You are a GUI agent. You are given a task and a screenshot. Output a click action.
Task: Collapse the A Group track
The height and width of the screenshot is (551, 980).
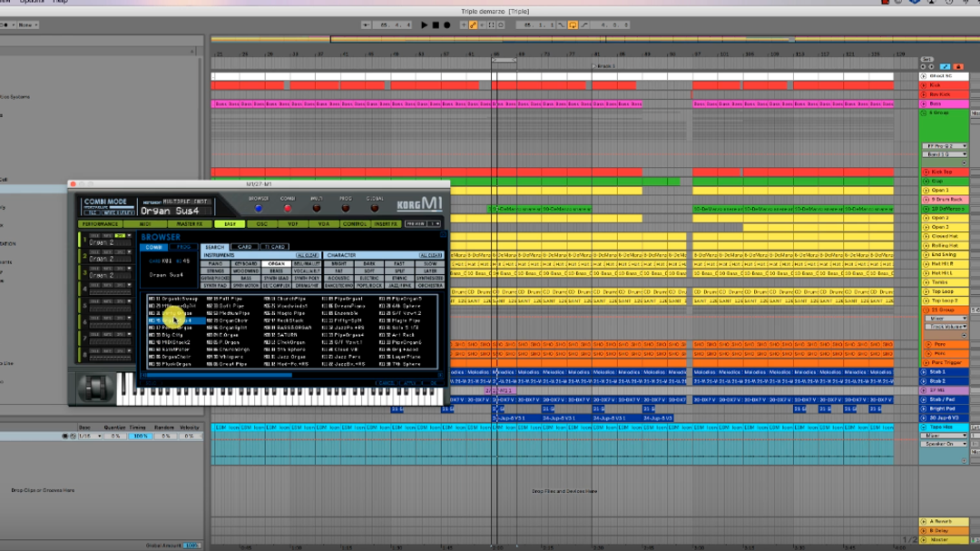click(925, 113)
